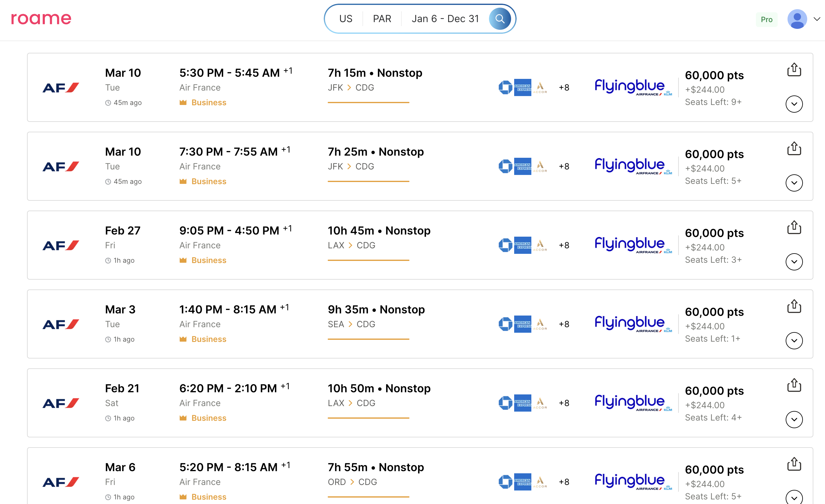
Task: Click the roame logo
Action: pyautogui.click(x=41, y=18)
